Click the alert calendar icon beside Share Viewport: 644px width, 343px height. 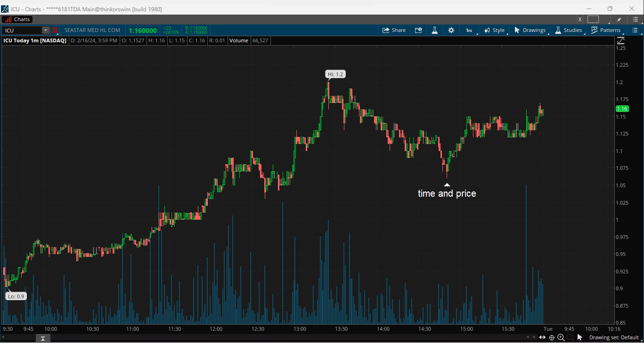[418, 30]
